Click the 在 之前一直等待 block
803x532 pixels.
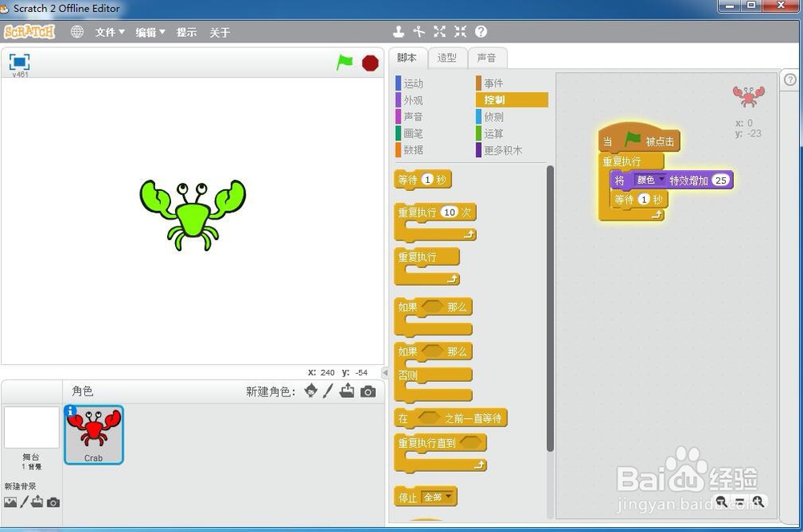pyautogui.click(x=450, y=418)
